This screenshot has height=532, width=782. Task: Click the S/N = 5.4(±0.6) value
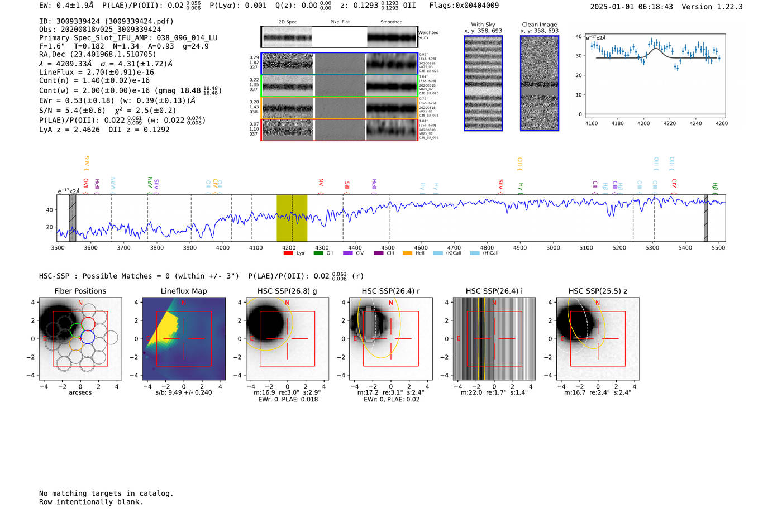(x=72, y=111)
